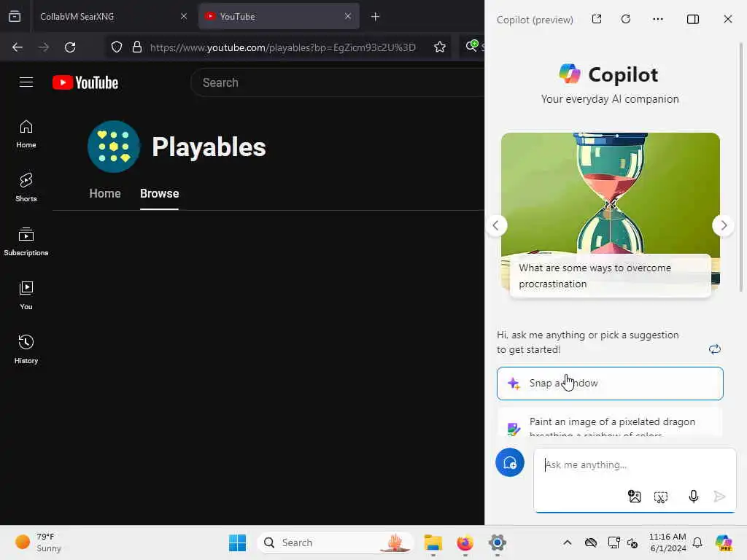Image resolution: width=747 pixels, height=560 pixels.
Task: Open File Explorer from taskbar
Action: coord(433,542)
